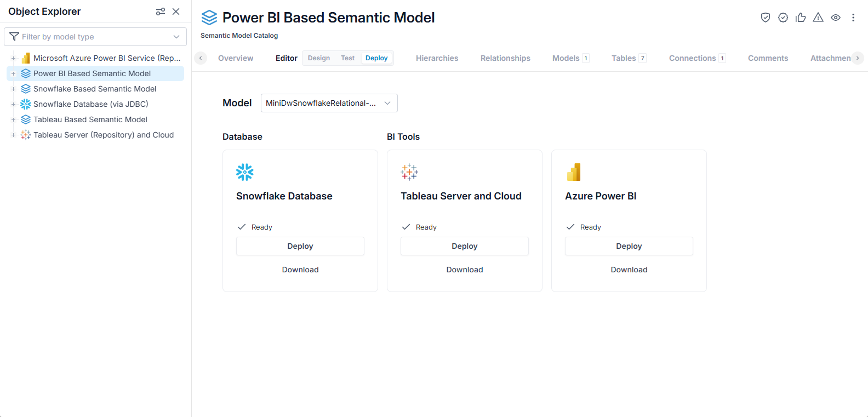Open the vertical three-dot more menu
This screenshot has height=417, width=868.
pos(853,18)
